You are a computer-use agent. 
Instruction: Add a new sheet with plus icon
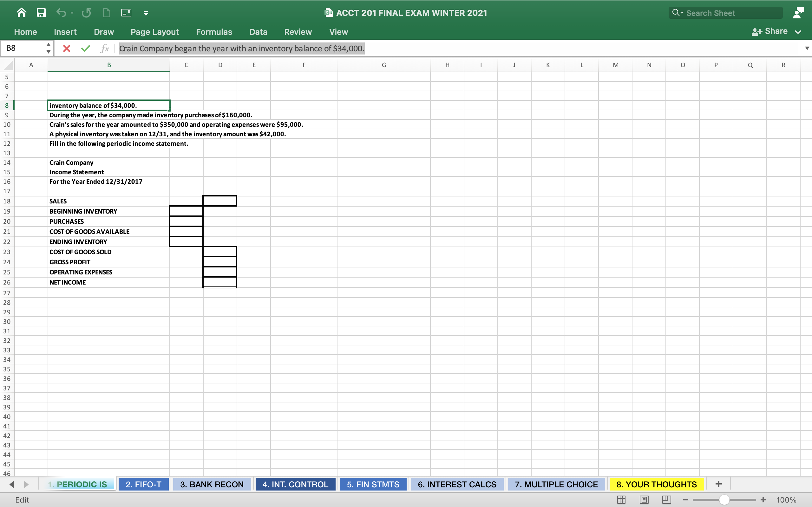pyautogui.click(x=718, y=484)
